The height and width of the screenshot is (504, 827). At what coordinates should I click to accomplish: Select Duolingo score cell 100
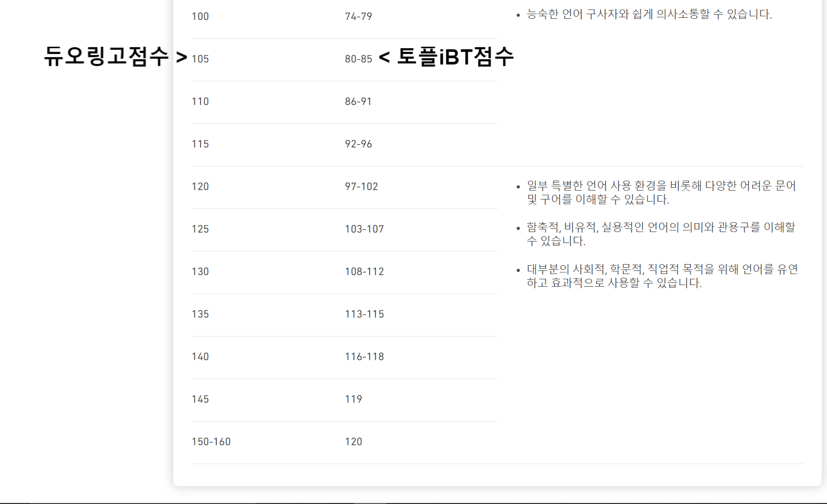200,16
